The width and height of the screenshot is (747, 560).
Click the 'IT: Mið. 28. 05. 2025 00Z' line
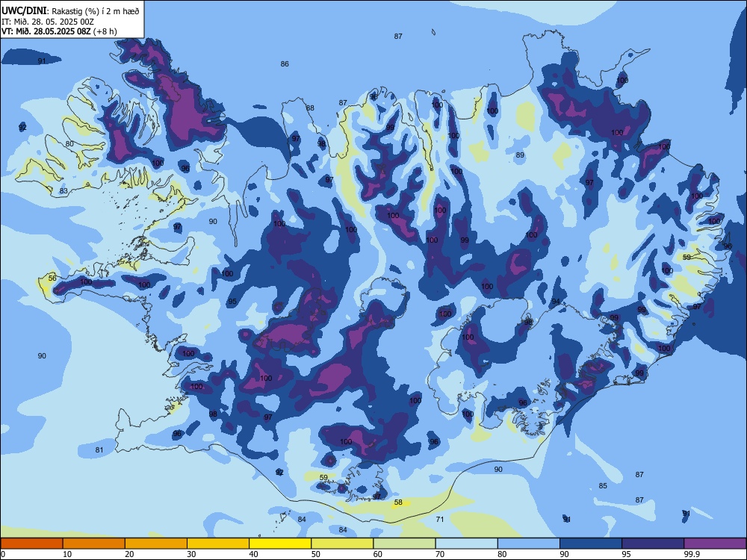(x=48, y=22)
